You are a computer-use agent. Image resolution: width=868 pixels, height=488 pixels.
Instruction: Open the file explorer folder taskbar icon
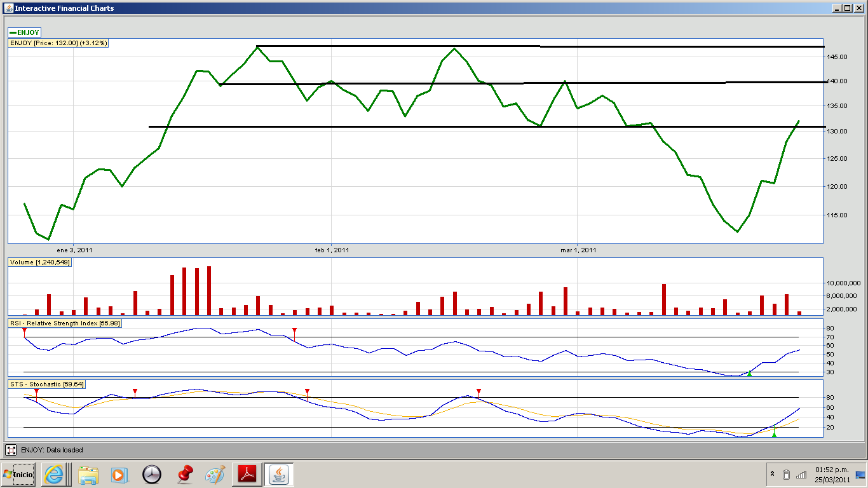click(88, 475)
